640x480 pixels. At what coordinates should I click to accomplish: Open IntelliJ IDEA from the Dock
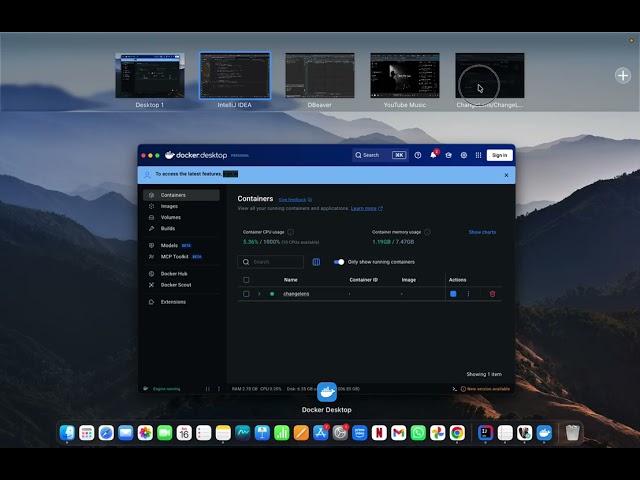click(x=485, y=433)
